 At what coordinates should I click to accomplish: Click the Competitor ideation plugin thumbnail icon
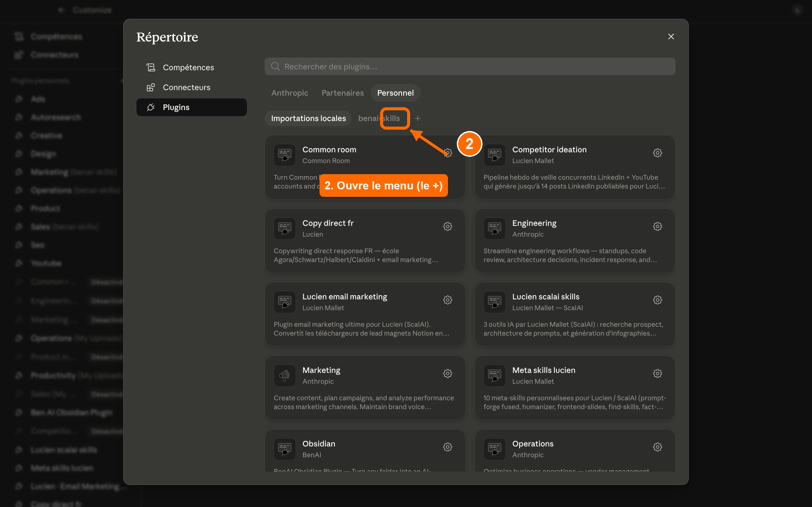click(x=494, y=155)
